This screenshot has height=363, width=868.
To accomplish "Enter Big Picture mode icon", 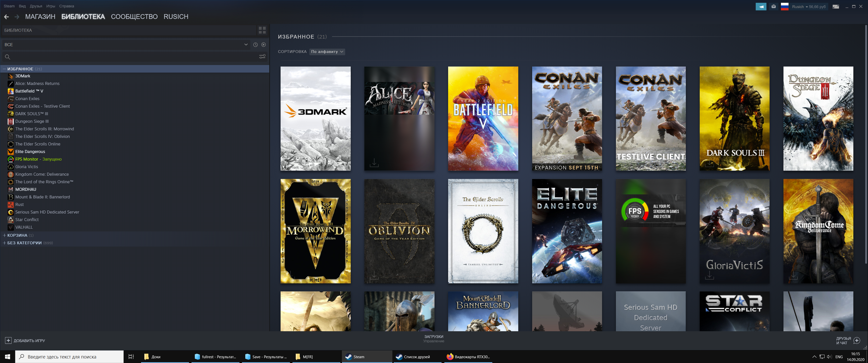I will 836,6.
